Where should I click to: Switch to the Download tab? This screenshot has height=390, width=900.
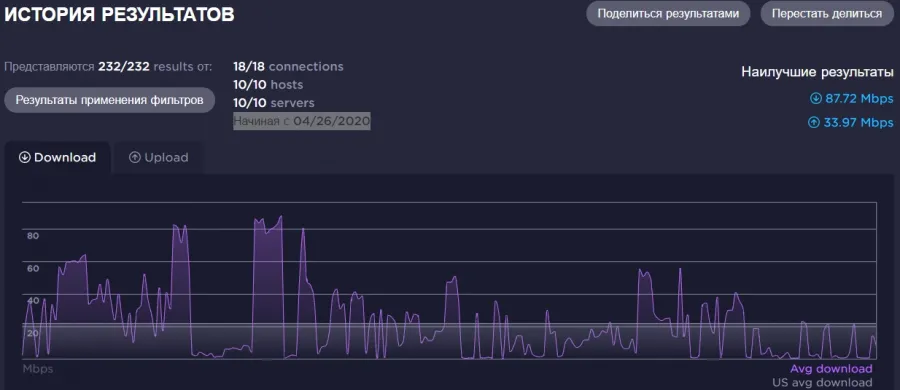(57, 157)
